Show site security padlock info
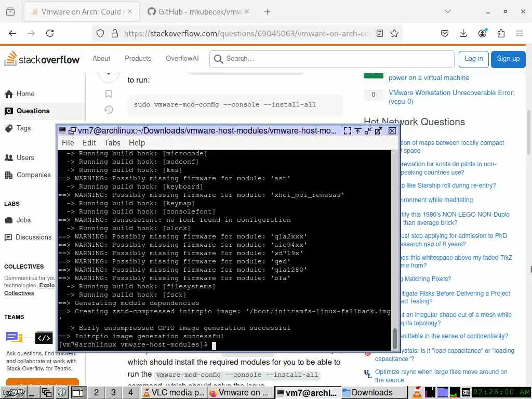Image resolution: width=532 pixels, height=399 pixels. tap(115, 33)
